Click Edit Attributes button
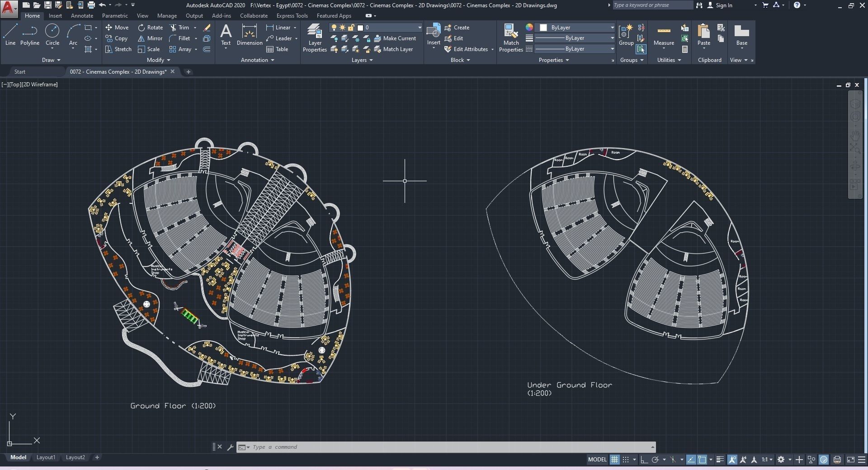The height and width of the screenshot is (470, 868). coord(469,49)
